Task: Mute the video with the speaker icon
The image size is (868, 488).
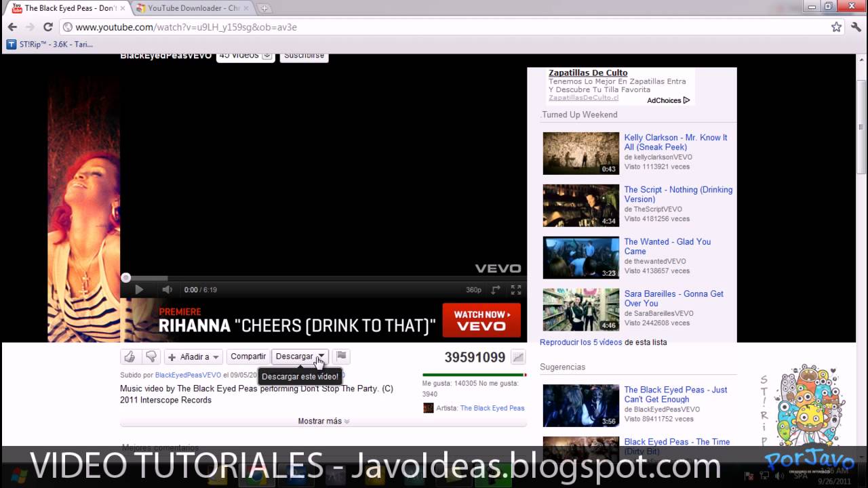Action: point(167,289)
